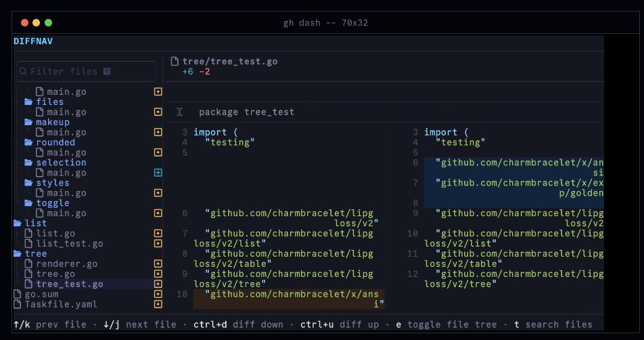Viewport: 644px width, 340px height.
Task: Click the DIFFNAV title
Action: click(33, 41)
